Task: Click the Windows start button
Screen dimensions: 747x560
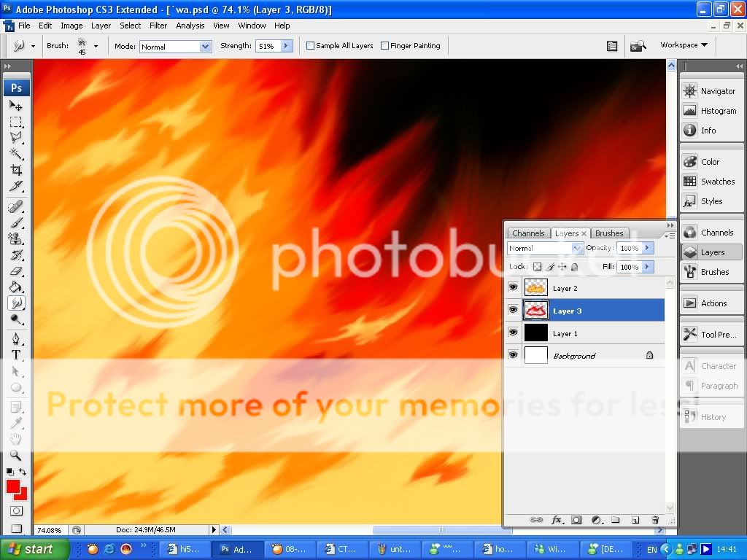Action: 34,549
